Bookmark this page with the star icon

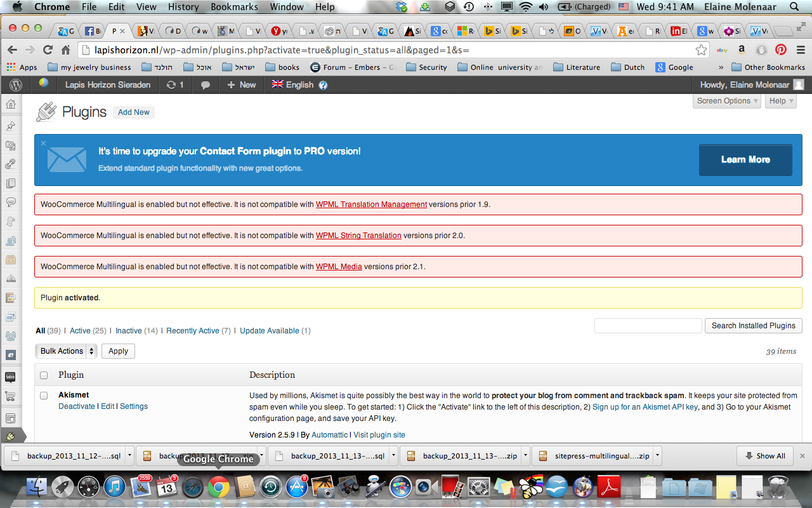click(701, 50)
